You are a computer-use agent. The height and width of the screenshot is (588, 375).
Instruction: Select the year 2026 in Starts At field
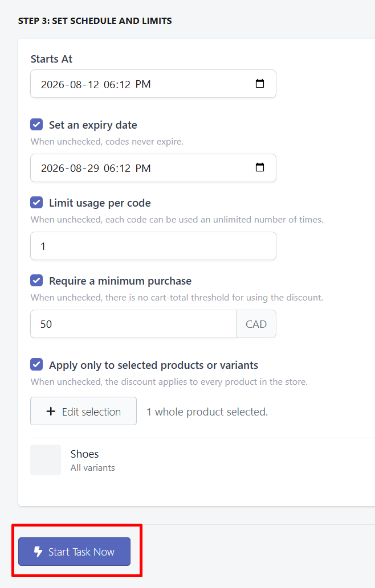point(52,84)
